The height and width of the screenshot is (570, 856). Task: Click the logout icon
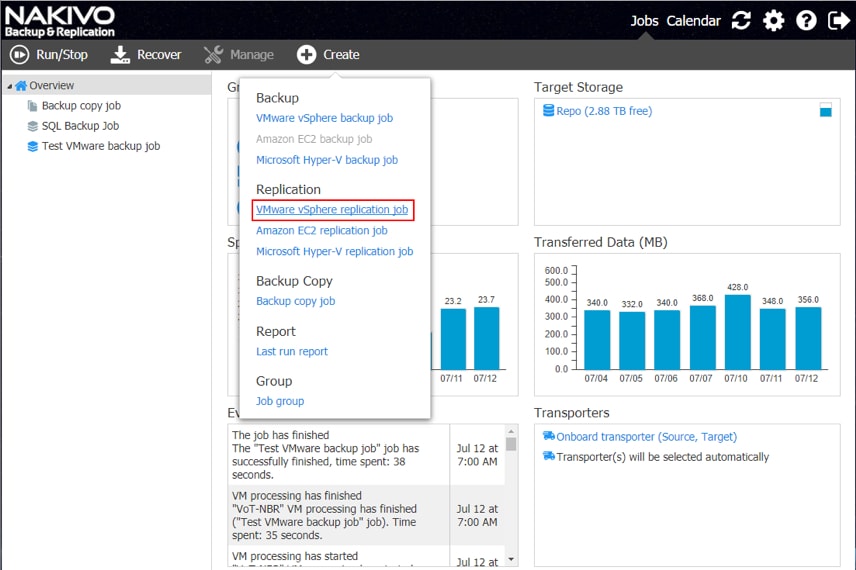(838, 21)
